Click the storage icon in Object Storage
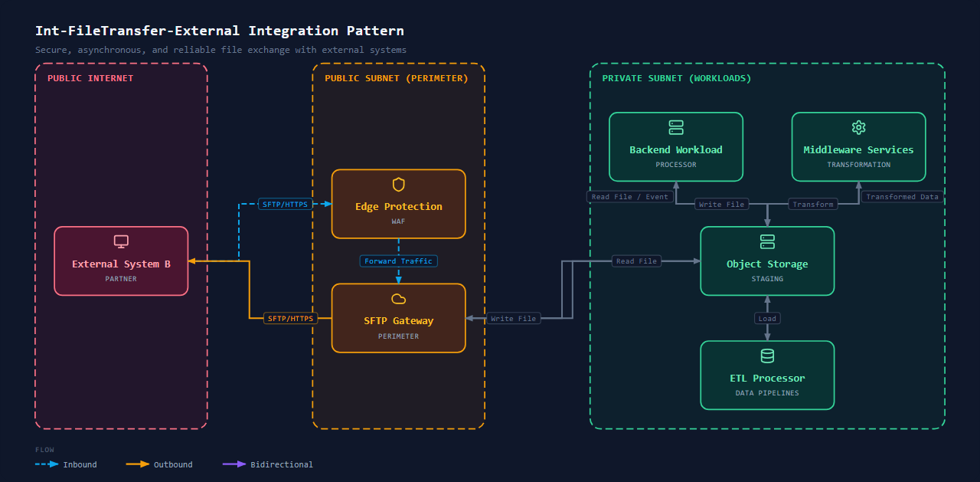 [x=767, y=242]
